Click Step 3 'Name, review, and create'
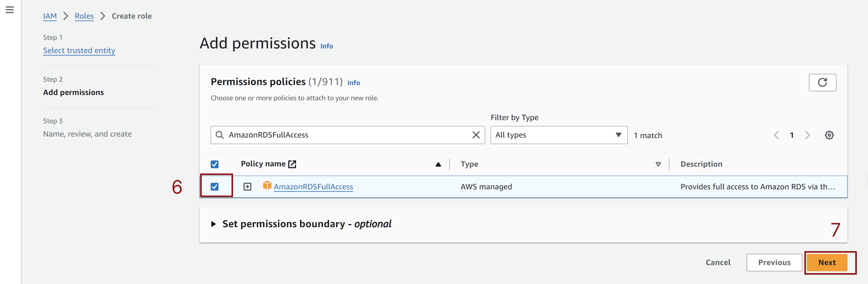The width and height of the screenshot is (868, 284). (87, 134)
